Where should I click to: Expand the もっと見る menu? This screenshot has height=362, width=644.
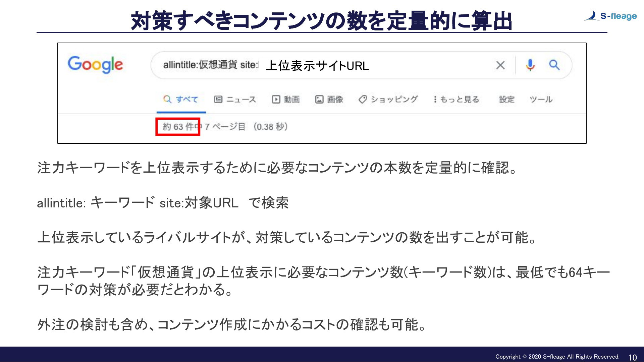[x=456, y=100]
